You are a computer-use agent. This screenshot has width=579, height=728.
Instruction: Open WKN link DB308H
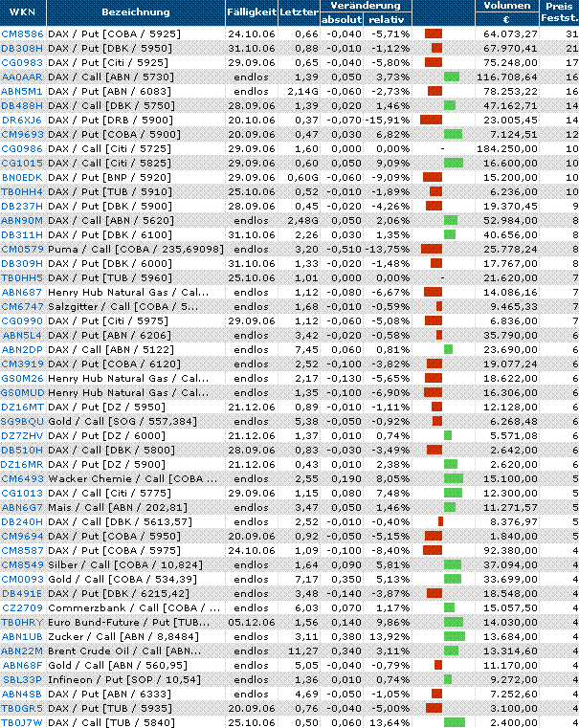point(22,48)
